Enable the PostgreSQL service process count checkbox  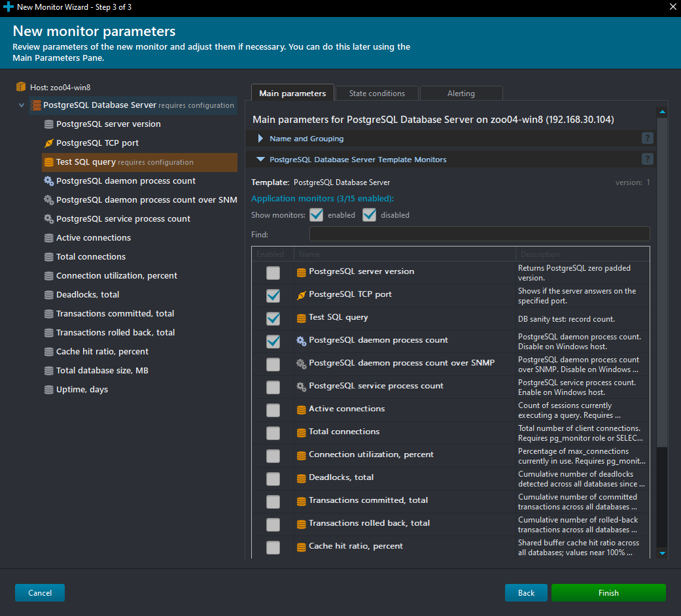point(273,387)
